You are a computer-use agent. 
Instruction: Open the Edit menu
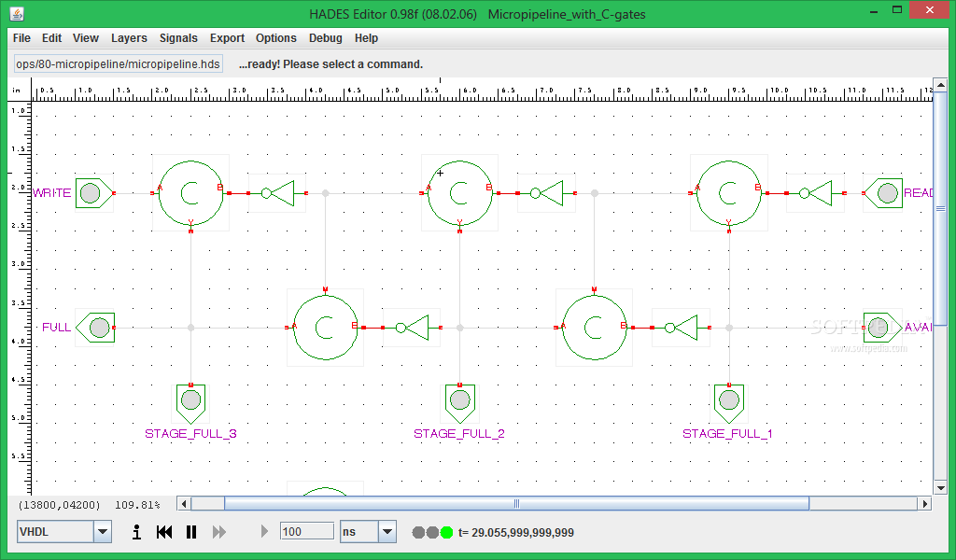pyautogui.click(x=52, y=37)
